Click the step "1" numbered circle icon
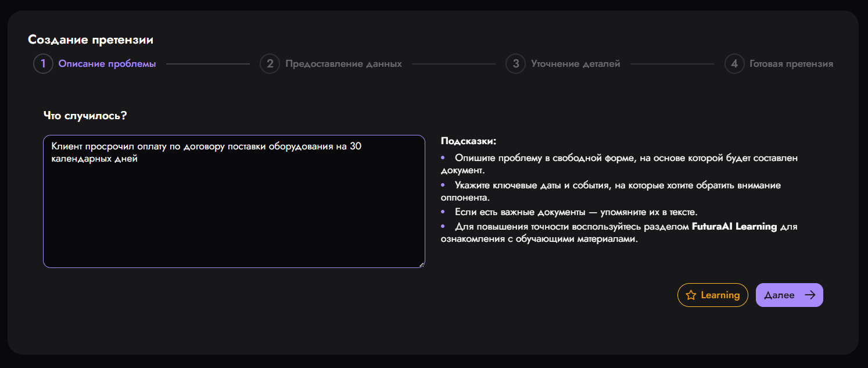Viewport: 868px width, 368px height. pyautogui.click(x=43, y=64)
